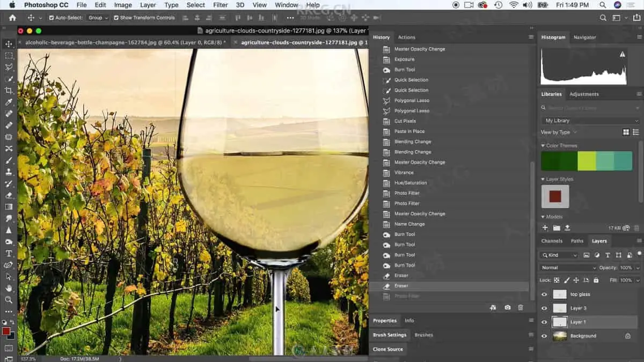The width and height of the screenshot is (644, 362).
Task: Click the Color Themes green palette
Action: [587, 161]
